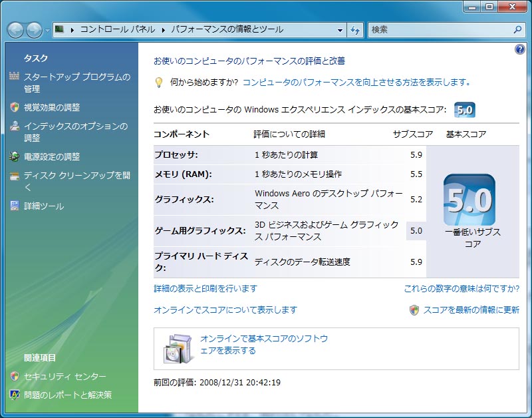Click the power plug icon beside 電源設定
532x418 pixels.
pos(14,156)
